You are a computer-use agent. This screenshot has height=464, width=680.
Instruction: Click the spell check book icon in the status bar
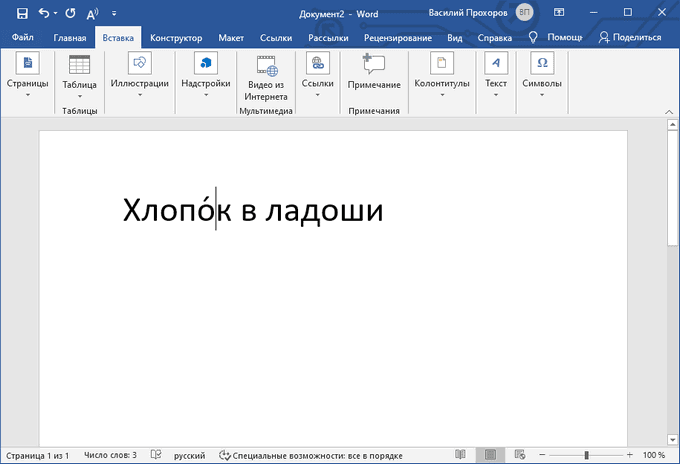click(156, 454)
